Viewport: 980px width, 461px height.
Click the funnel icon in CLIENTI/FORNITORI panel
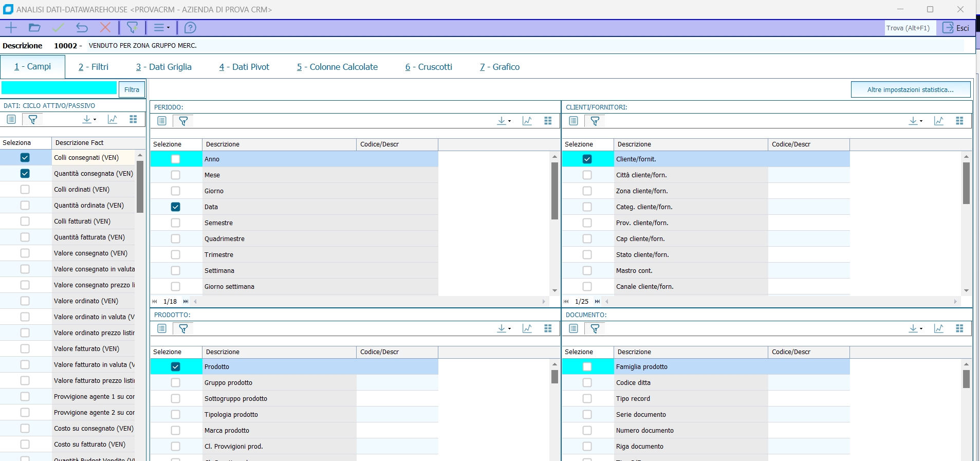595,121
